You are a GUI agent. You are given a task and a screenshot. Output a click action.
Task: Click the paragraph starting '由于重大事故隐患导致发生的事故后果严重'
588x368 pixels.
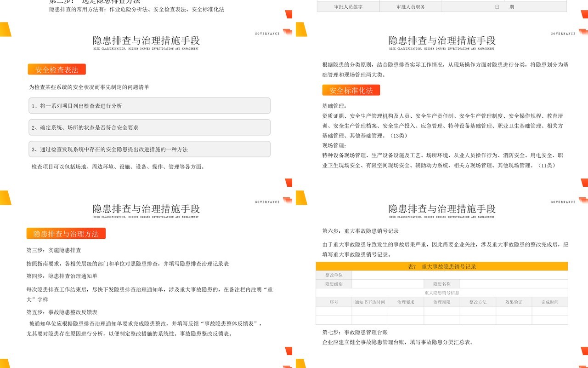446,249
